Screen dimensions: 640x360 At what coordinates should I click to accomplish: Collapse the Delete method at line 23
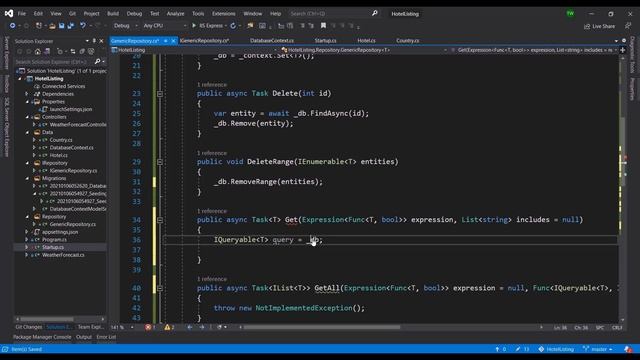[160, 94]
